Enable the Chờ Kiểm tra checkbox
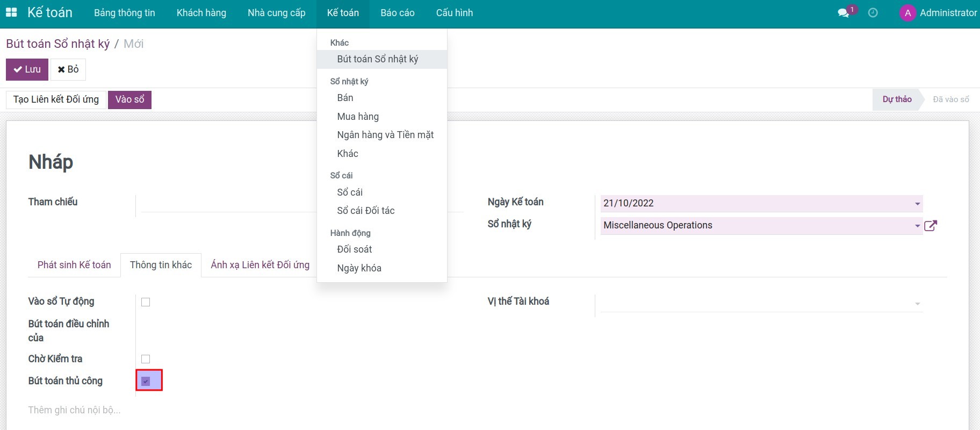 (x=146, y=359)
